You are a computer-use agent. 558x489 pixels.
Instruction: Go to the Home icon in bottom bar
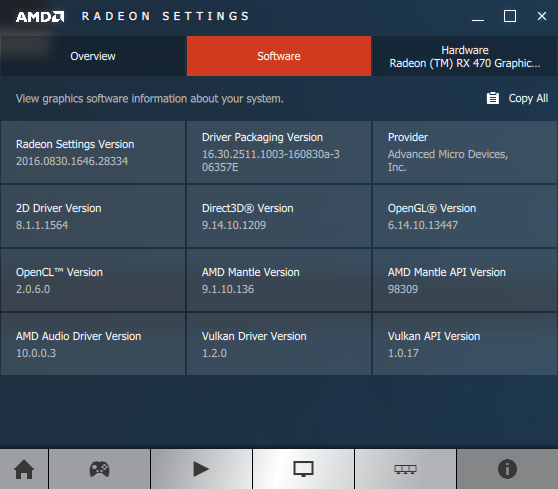click(24, 469)
